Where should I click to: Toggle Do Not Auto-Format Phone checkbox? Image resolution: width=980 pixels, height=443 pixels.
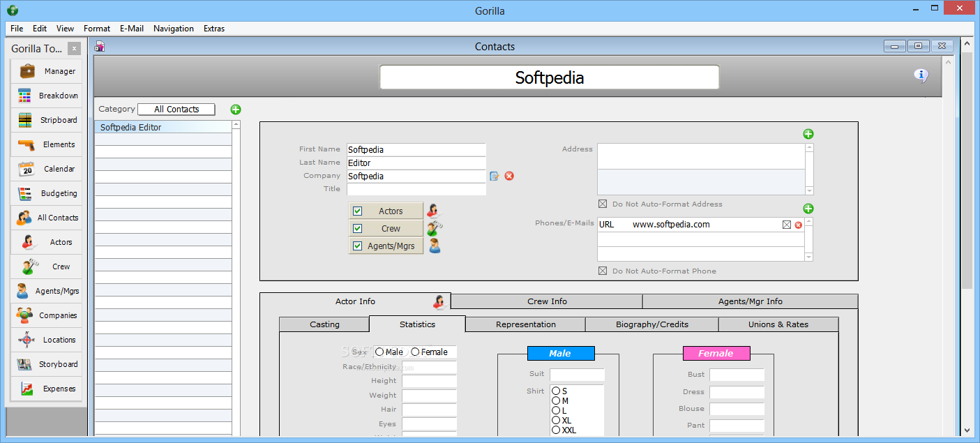pyautogui.click(x=603, y=271)
